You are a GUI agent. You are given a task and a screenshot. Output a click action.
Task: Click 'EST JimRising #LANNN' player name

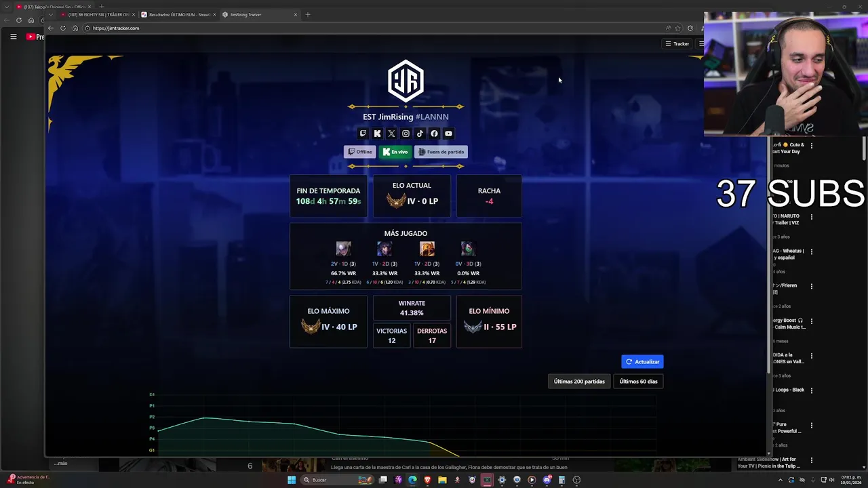point(406,117)
